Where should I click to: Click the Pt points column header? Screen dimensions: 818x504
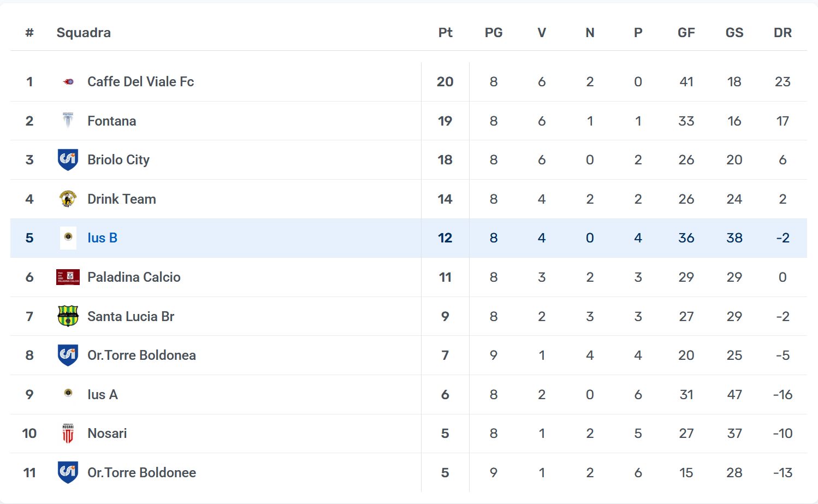445,33
